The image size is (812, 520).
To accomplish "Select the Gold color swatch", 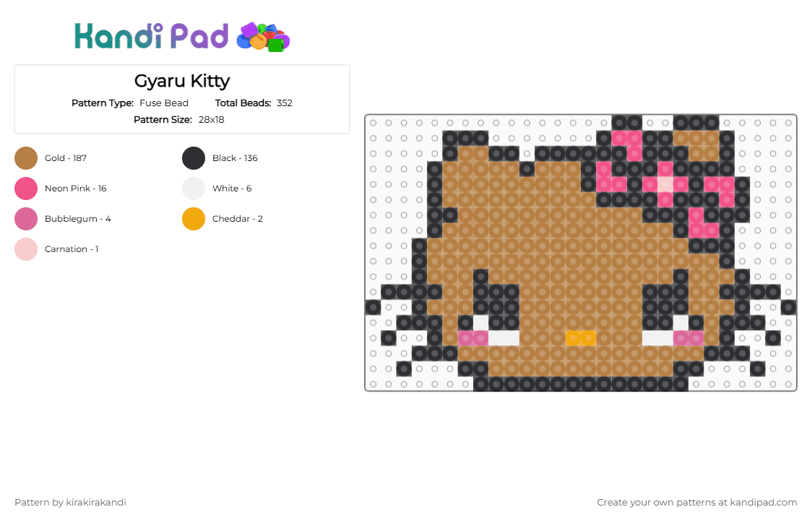I will [26, 158].
